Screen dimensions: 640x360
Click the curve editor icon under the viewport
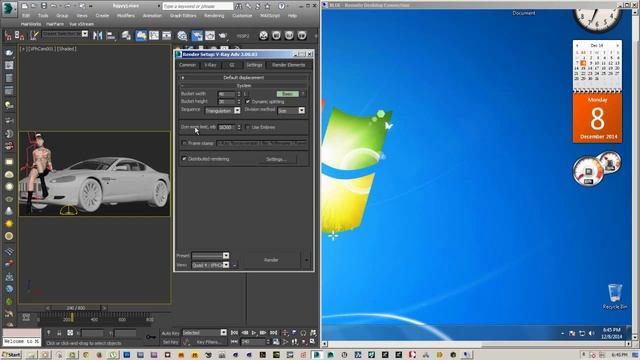point(26,317)
